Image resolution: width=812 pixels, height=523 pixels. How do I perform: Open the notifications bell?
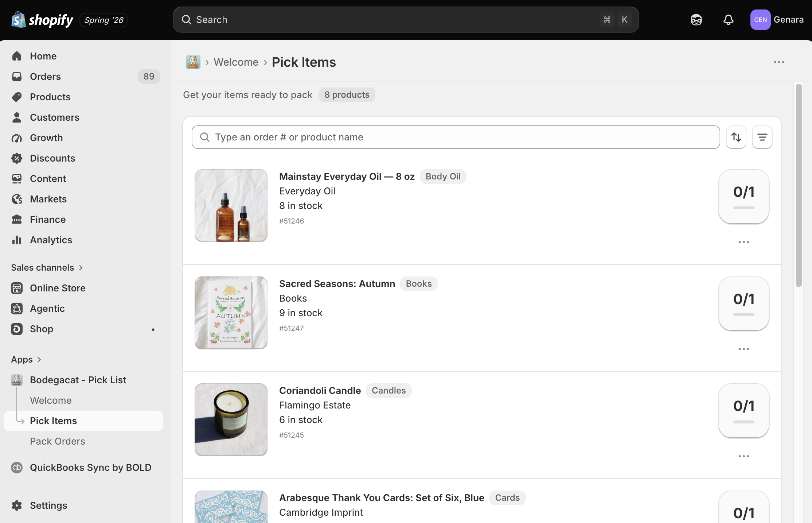point(728,20)
